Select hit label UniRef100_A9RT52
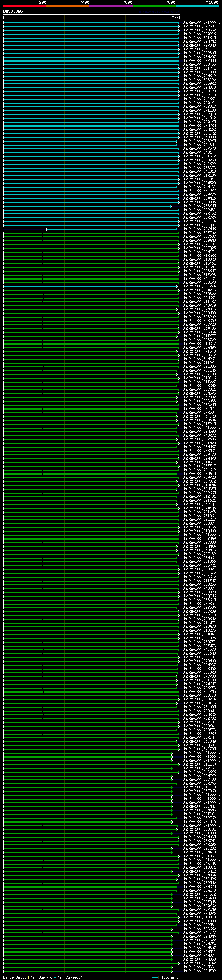The width and height of the screenshot is (222, 980). tap(199, 214)
